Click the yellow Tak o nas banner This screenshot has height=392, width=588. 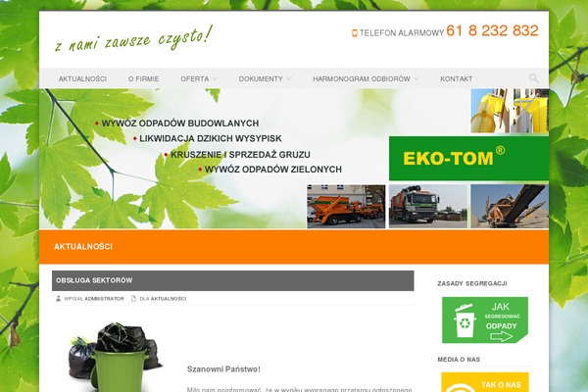point(485,382)
